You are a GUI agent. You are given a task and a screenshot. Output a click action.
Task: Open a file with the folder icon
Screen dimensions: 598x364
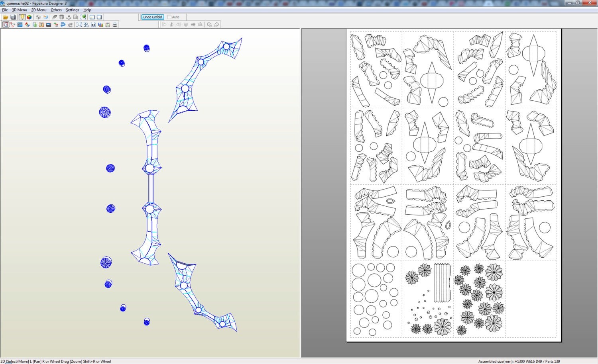(6, 17)
